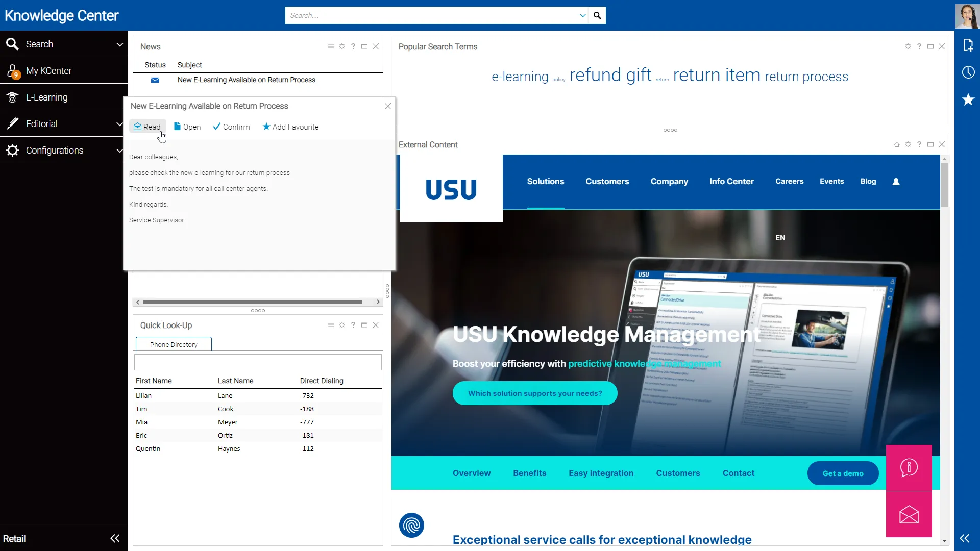The image size is (980, 551).
Task: Open the Quick Look-Up hamburger menu
Action: [330, 325]
